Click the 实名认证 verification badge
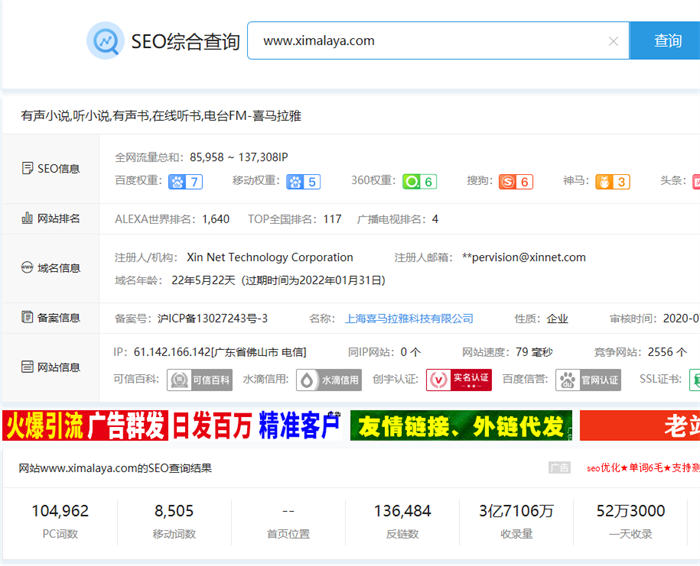Screen dimensions: 700x566 tap(459, 379)
